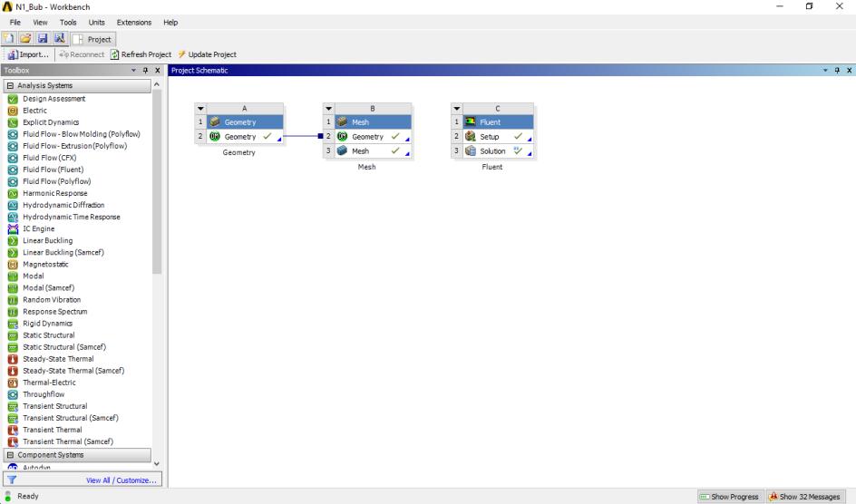Select Linear Buckling (Samcef) entry
Screen dimensions: 856x504
click(x=63, y=253)
